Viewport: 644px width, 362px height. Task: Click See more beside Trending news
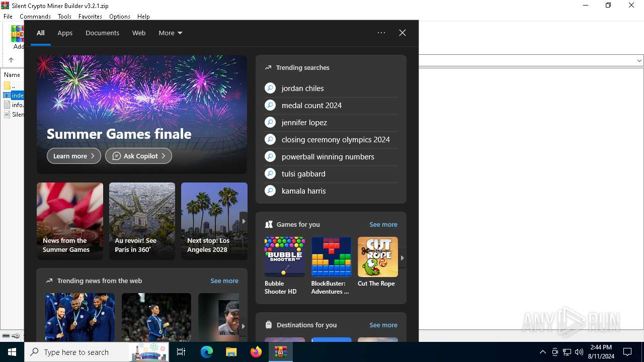pos(224,281)
